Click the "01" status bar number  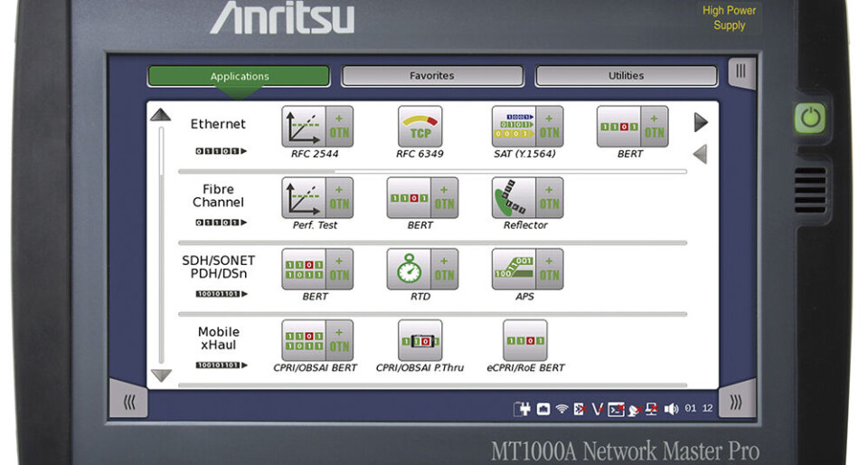point(690,408)
